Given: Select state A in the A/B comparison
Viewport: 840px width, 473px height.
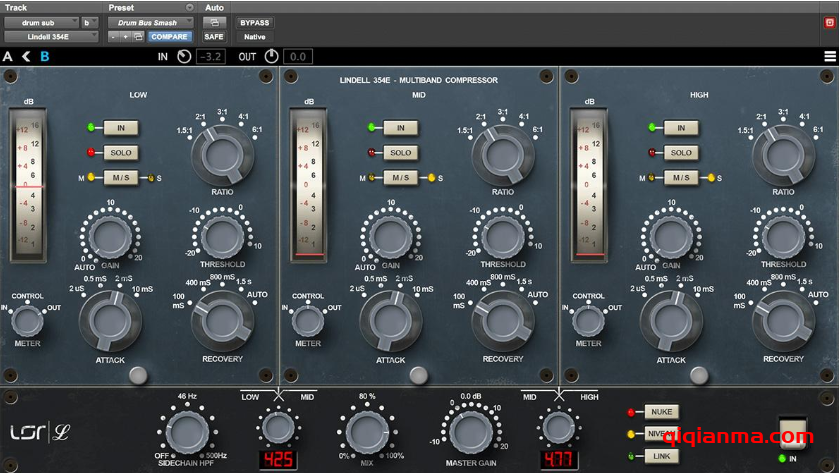Looking at the screenshot, I should click(x=8, y=57).
